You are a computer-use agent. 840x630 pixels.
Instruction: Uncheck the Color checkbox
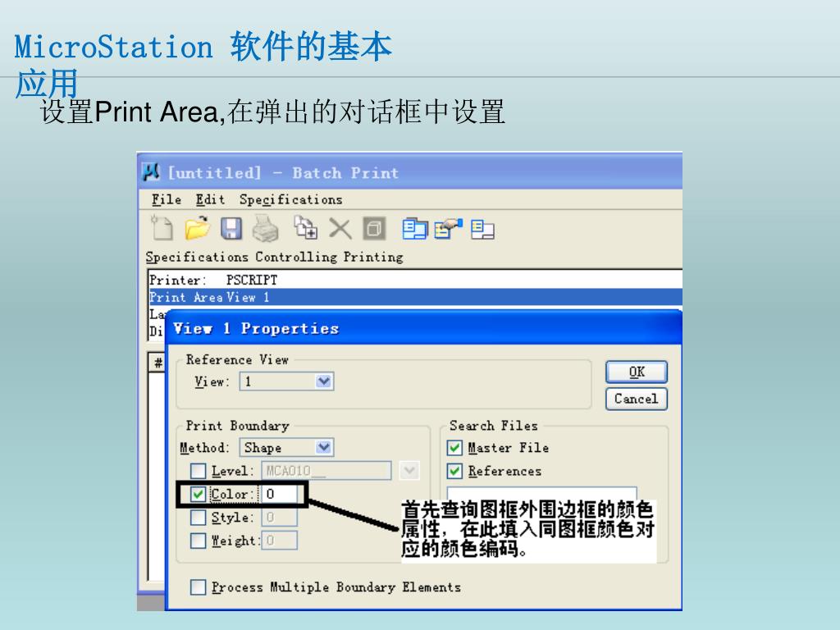pyautogui.click(x=199, y=494)
